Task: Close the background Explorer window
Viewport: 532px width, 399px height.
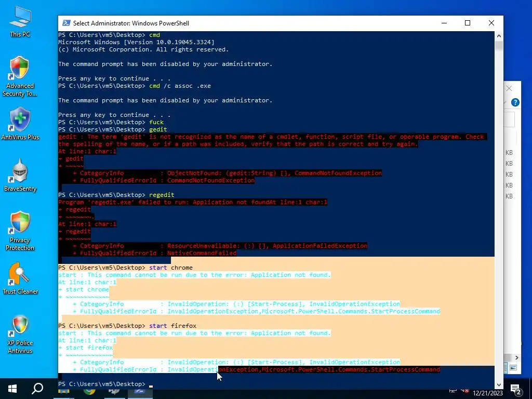Action: (509, 88)
